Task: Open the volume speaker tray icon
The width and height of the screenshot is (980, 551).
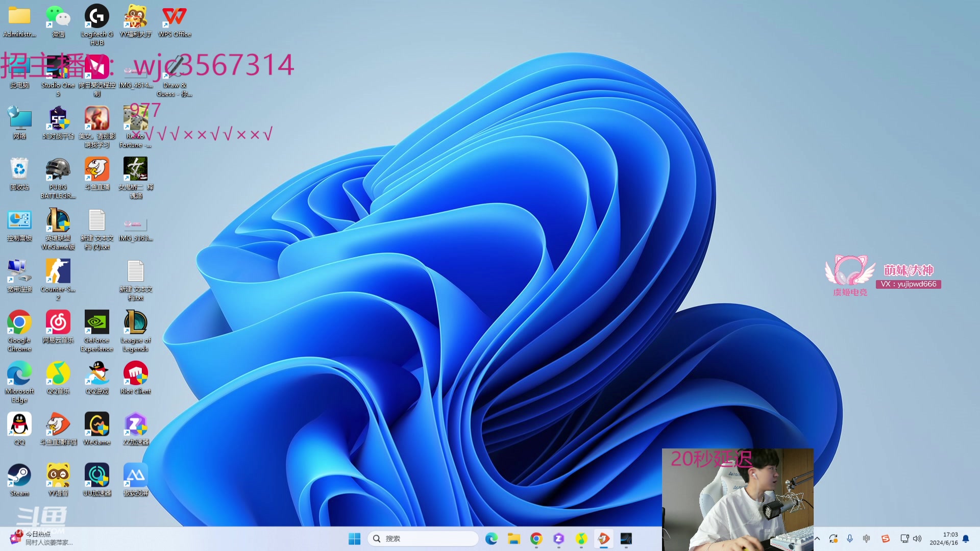Action: click(x=918, y=539)
